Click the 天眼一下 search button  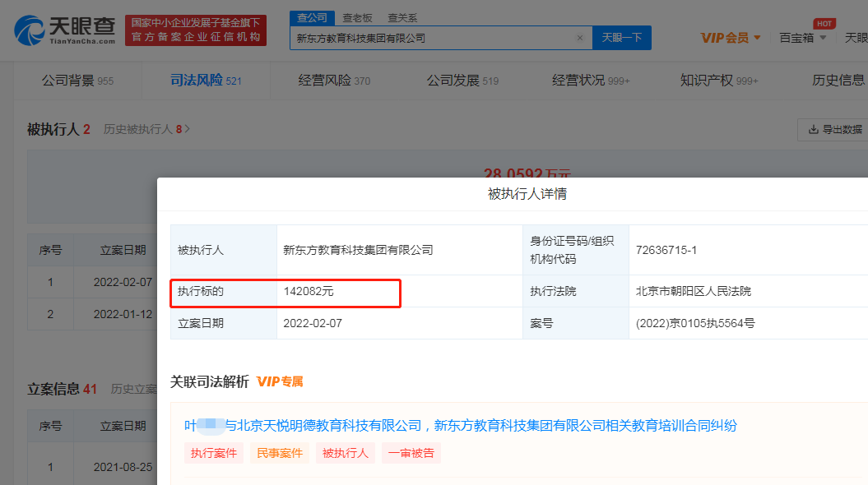click(x=621, y=38)
